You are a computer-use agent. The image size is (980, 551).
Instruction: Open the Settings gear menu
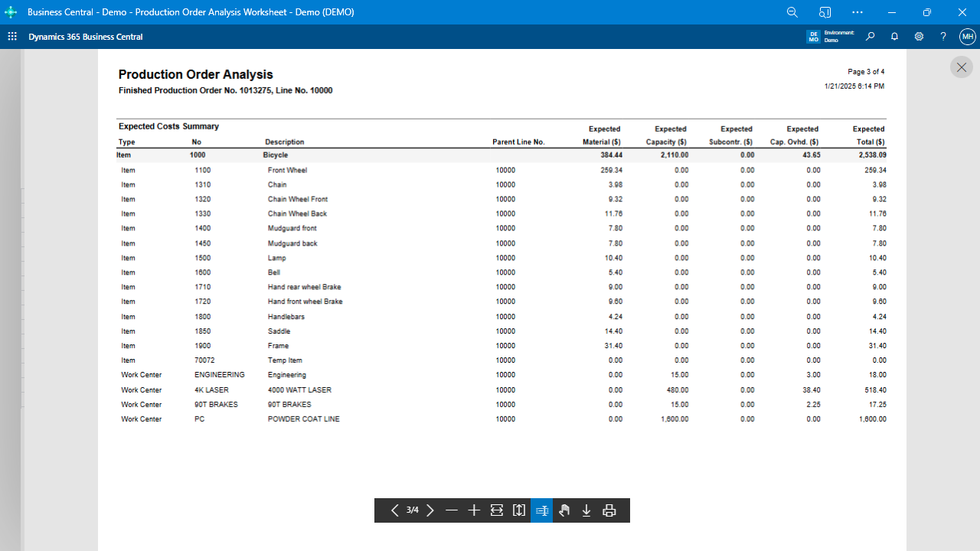coord(919,37)
